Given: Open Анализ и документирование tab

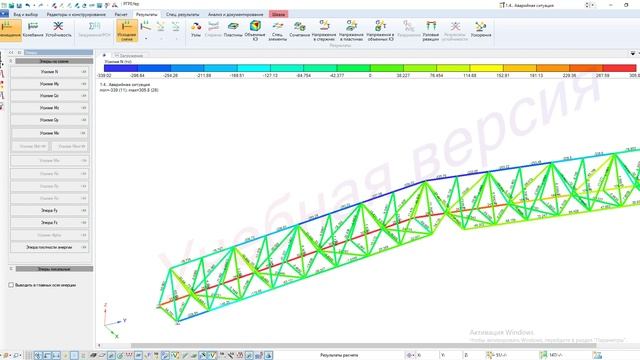Looking at the screenshot, I should [x=236, y=14].
